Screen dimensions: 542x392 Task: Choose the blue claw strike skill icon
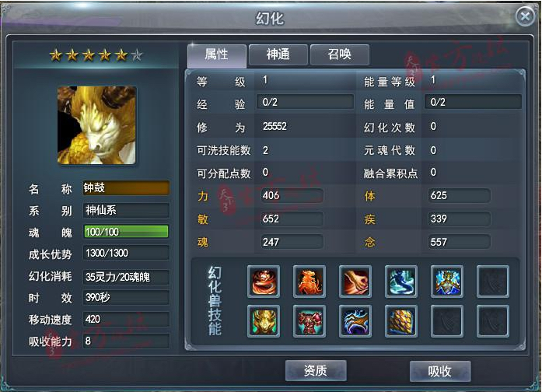point(355,321)
